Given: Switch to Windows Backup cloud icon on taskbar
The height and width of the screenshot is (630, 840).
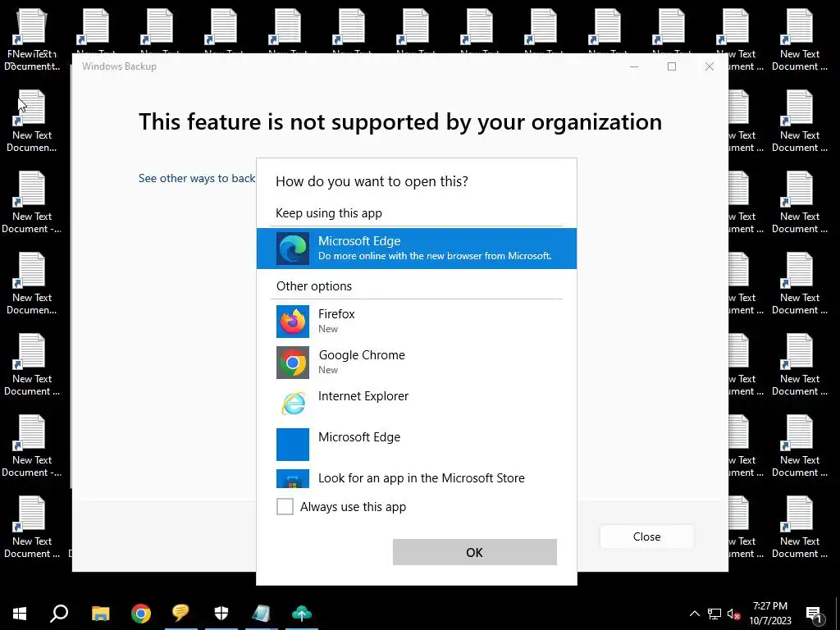Looking at the screenshot, I should pos(302,614).
